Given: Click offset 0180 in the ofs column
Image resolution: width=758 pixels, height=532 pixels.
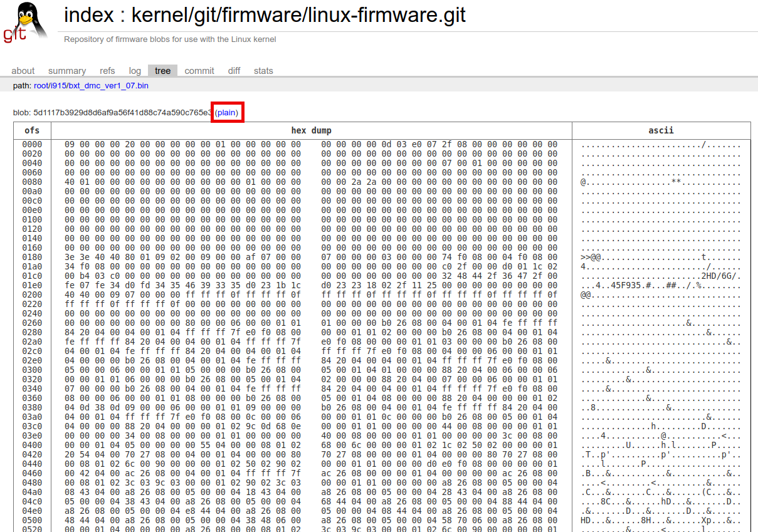Looking at the screenshot, I should pos(32,258).
